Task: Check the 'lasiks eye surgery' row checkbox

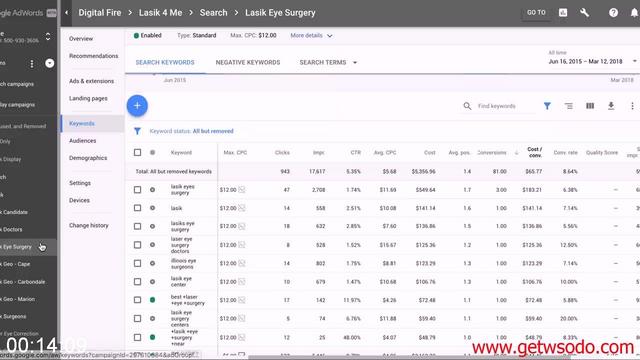Action: 138,226
